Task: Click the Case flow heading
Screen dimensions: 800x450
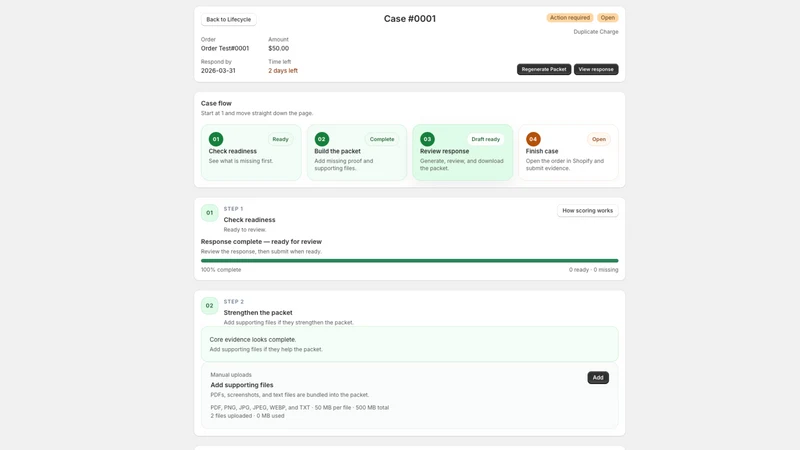Action: tap(216, 104)
